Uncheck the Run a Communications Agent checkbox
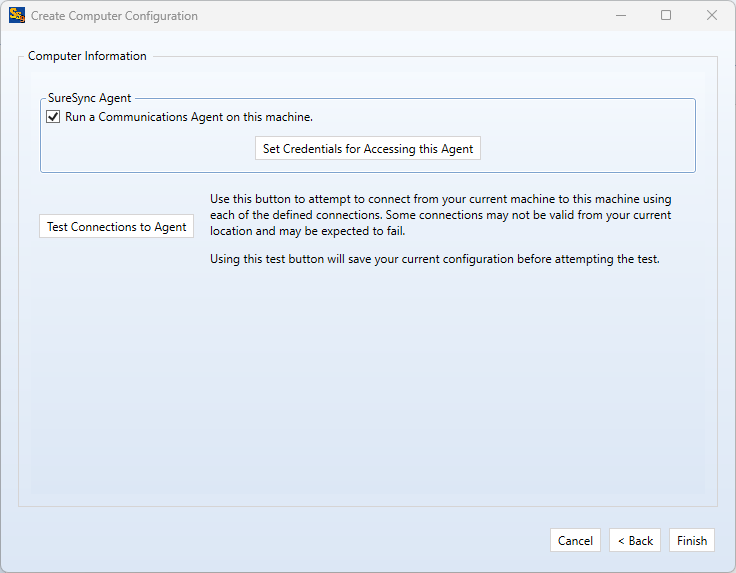Screen dimensions: 736x573 (54, 117)
